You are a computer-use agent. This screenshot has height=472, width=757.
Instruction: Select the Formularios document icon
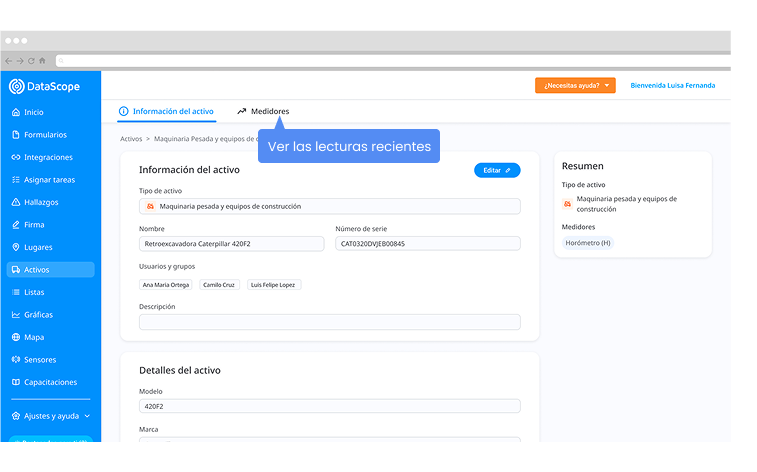point(15,135)
